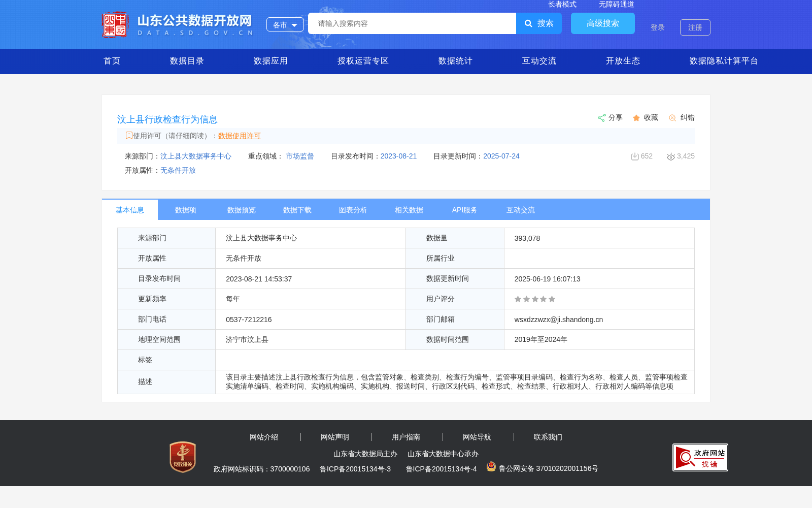Click the 政府网站找错 badge
This screenshot has height=508, width=812.
(x=700, y=457)
